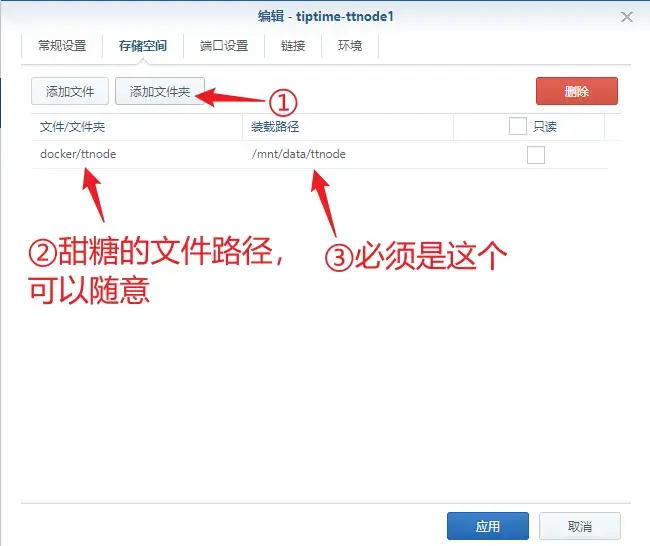This screenshot has width=650, height=546.
Task: Open the 常规设置 tab
Action: pos(62,46)
